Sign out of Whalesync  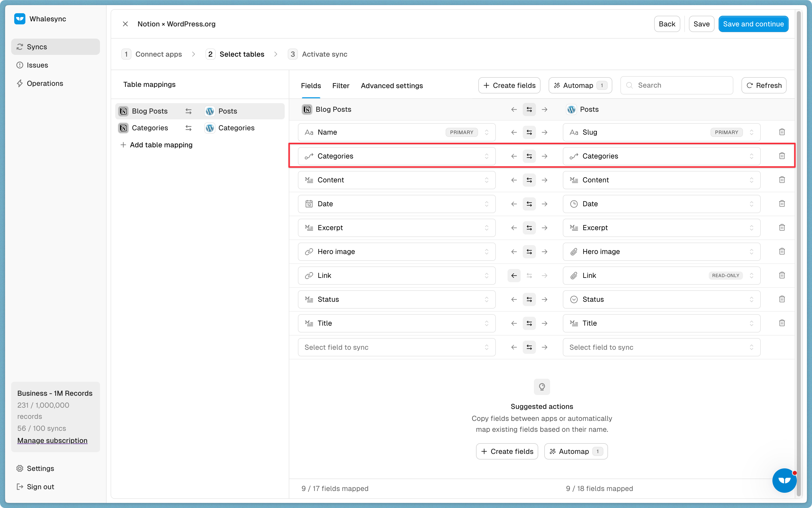coord(55,486)
